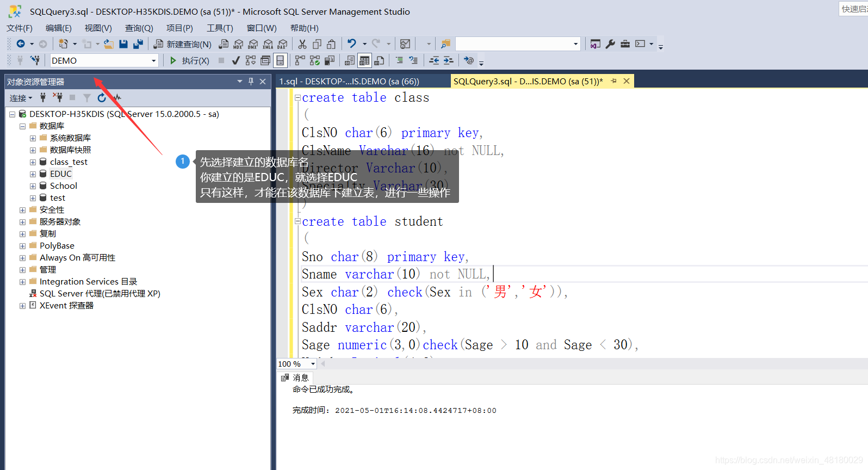
Task: Click the Copy icon in toolbar
Action: (x=317, y=44)
